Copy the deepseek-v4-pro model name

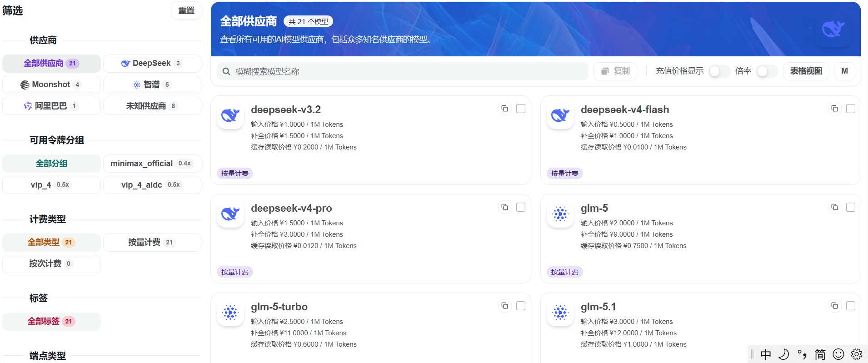[504, 207]
